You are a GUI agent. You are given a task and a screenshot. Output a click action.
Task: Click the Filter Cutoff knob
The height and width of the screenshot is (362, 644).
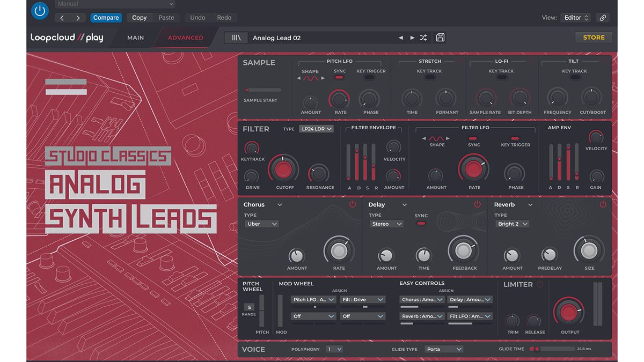(x=283, y=169)
